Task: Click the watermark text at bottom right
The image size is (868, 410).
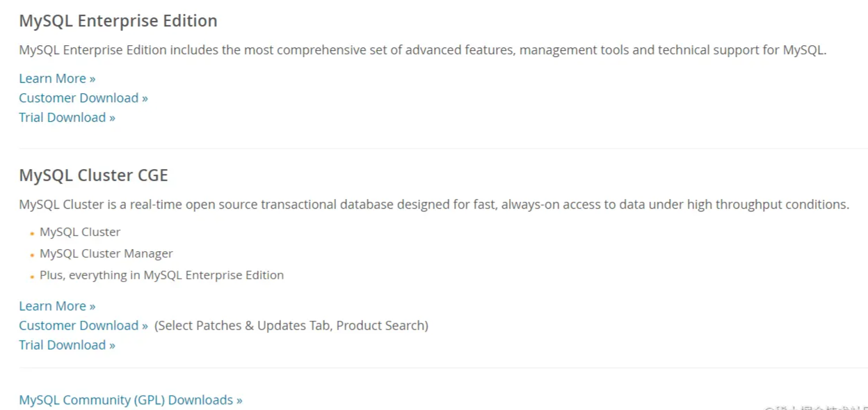Action: point(815,407)
